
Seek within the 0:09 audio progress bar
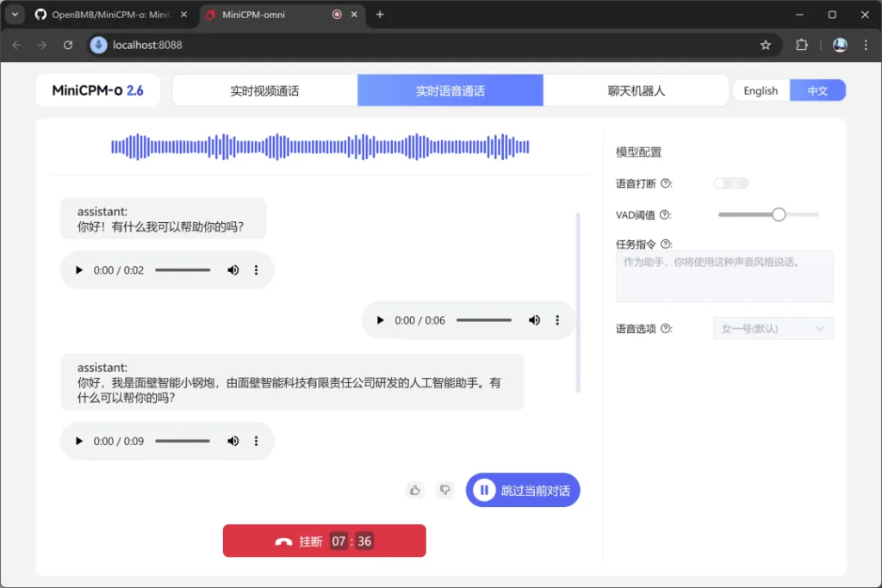point(183,442)
